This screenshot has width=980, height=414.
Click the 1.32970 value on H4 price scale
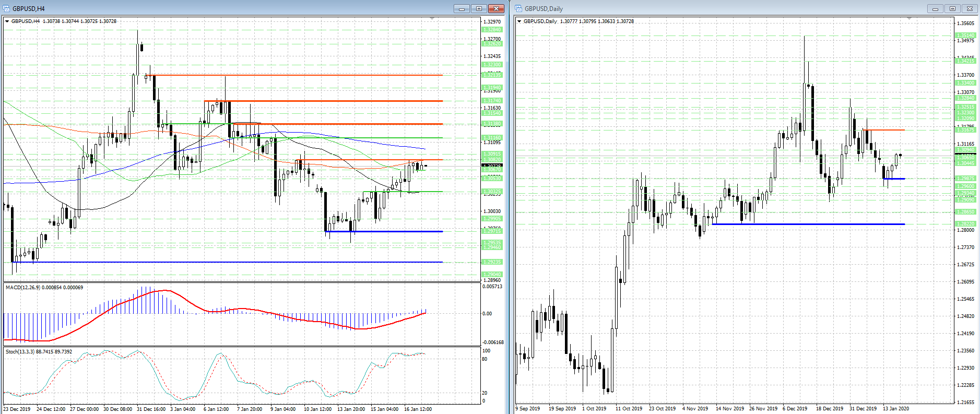(x=492, y=22)
